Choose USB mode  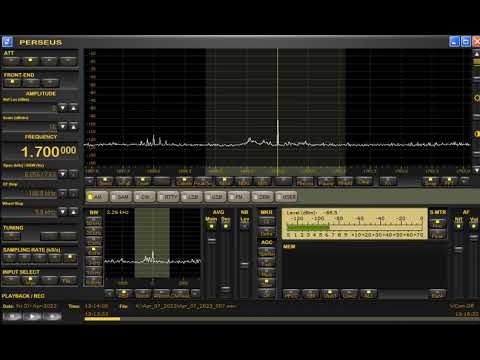[215, 197]
